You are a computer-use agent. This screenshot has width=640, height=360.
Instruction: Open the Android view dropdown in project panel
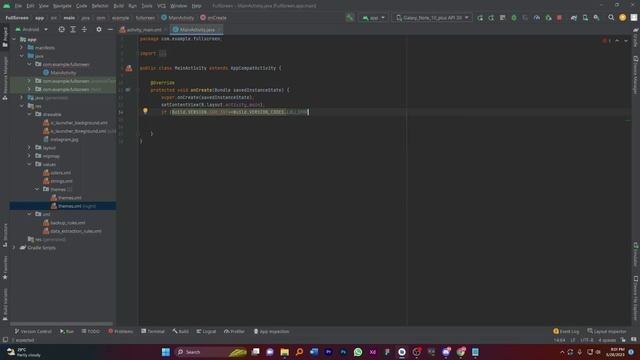pyautogui.click(x=31, y=29)
